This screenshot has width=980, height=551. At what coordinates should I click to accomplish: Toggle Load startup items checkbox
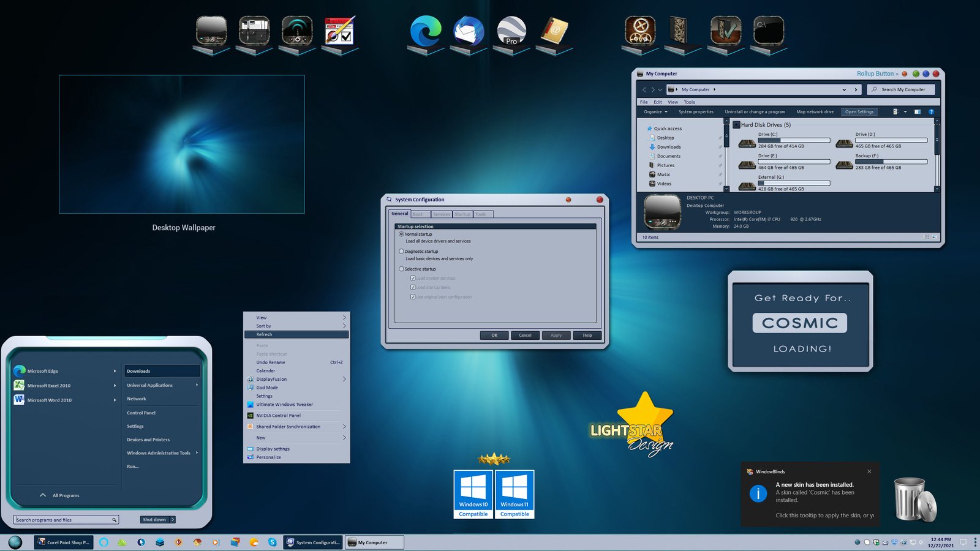pyautogui.click(x=413, y=287)
